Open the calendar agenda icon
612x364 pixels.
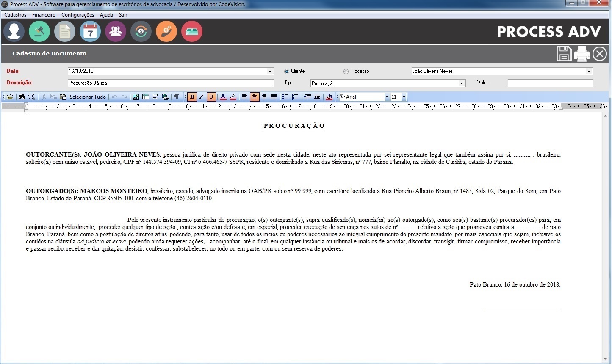90,32
